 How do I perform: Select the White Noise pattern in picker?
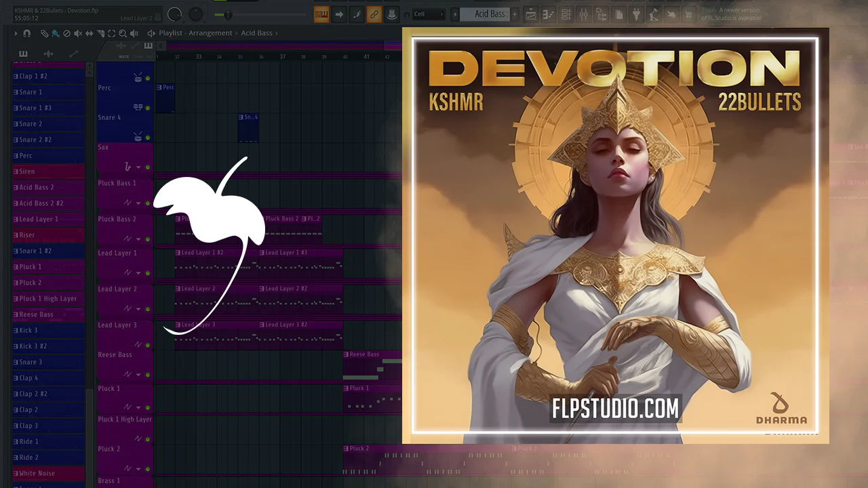click(49, 473)
